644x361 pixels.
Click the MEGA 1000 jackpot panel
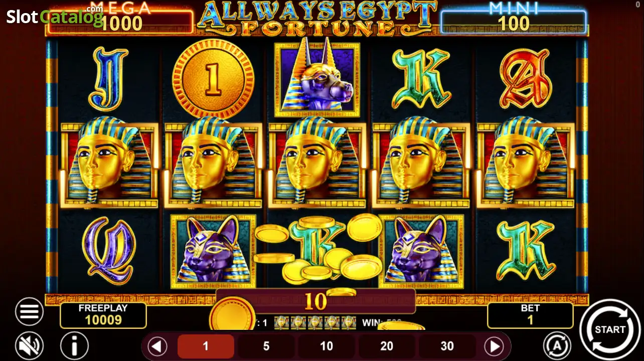(120, 19)
